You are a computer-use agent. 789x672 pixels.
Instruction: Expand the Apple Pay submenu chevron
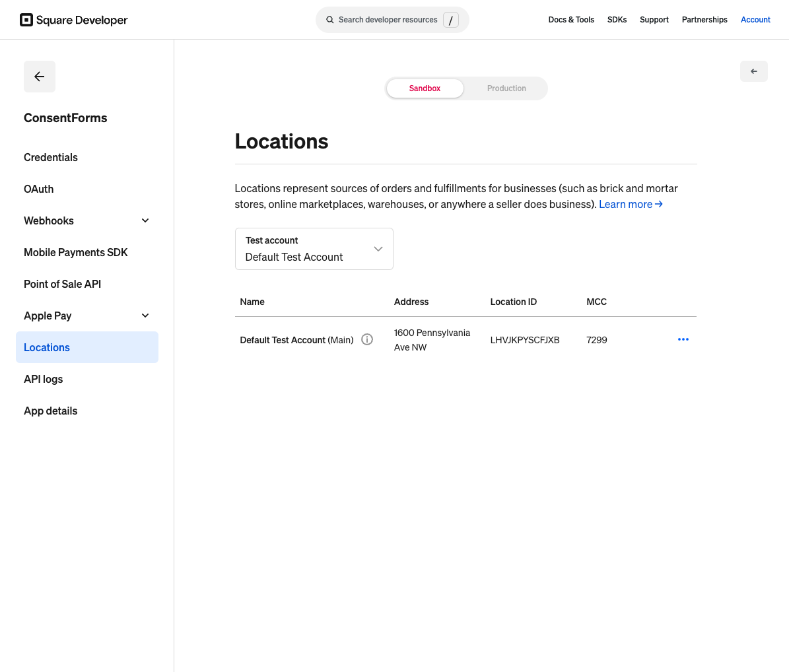[145, 316]
